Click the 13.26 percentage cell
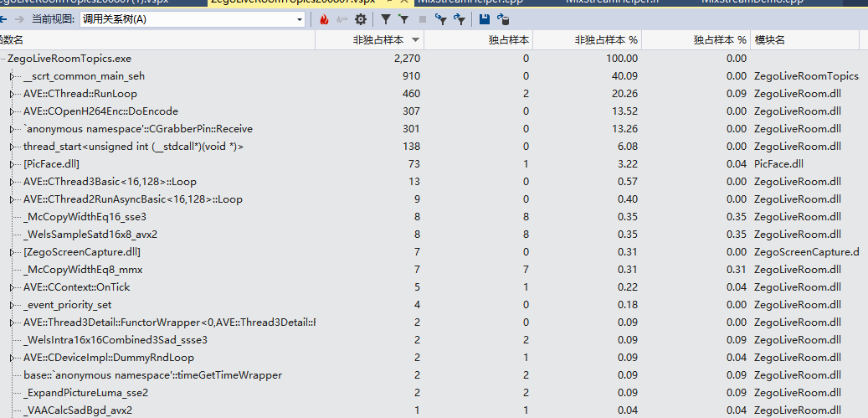 [624, 129]
